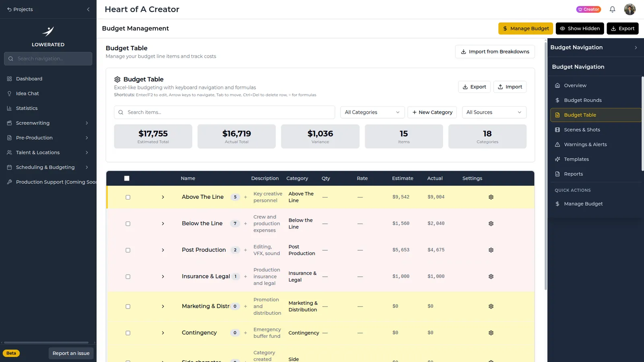Select all rows with header checkbox
Screen dimensions: 644x362
click(x=127, y=179)
